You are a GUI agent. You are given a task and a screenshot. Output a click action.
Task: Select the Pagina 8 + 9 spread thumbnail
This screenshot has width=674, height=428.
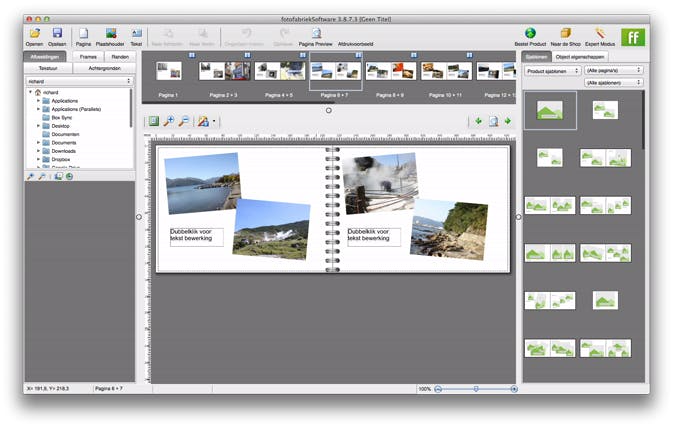391,70
